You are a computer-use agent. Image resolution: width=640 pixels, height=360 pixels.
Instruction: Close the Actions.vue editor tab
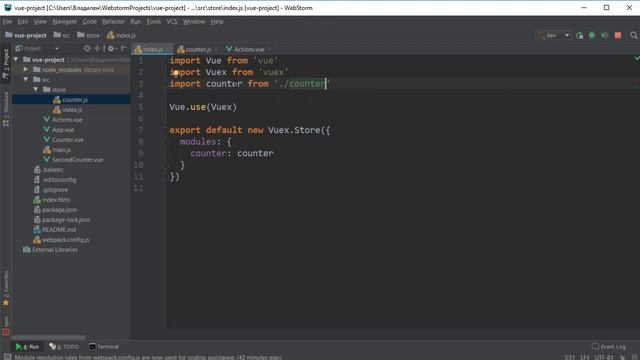pyautogui.click(x=269, y=49)
